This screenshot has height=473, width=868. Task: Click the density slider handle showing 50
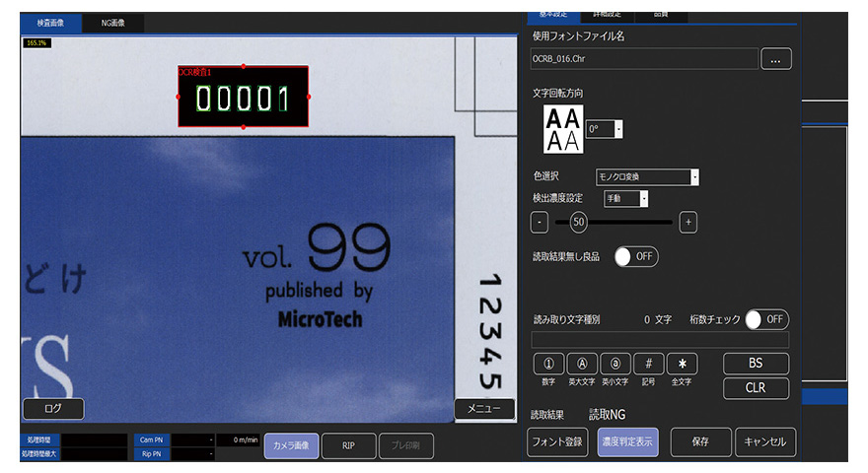578,222
